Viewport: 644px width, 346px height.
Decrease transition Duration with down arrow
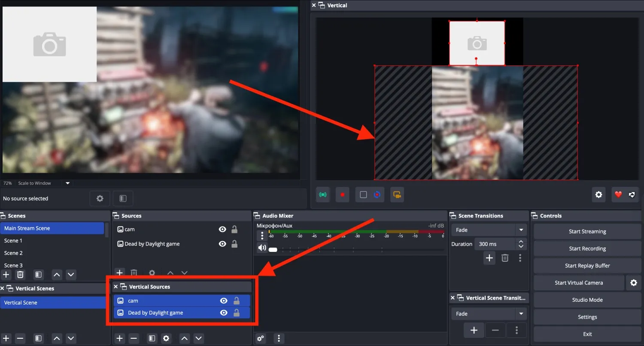click(521, 247)
